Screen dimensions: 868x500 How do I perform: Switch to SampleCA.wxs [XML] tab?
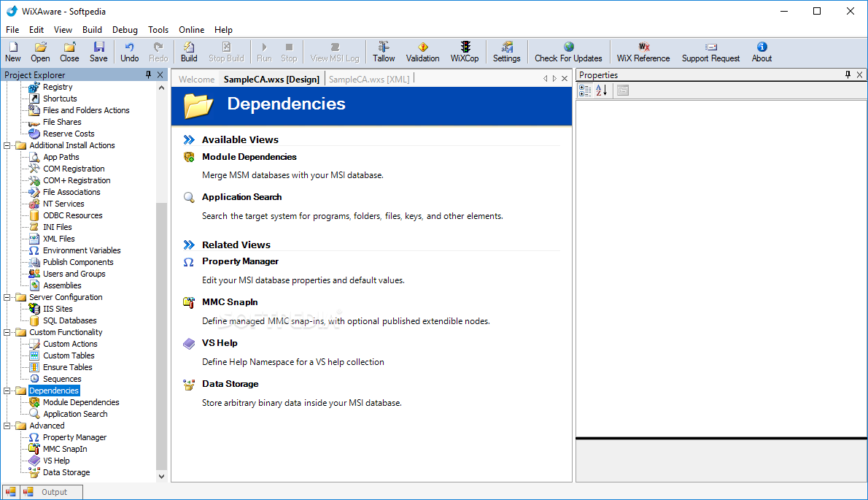point(369,79)
